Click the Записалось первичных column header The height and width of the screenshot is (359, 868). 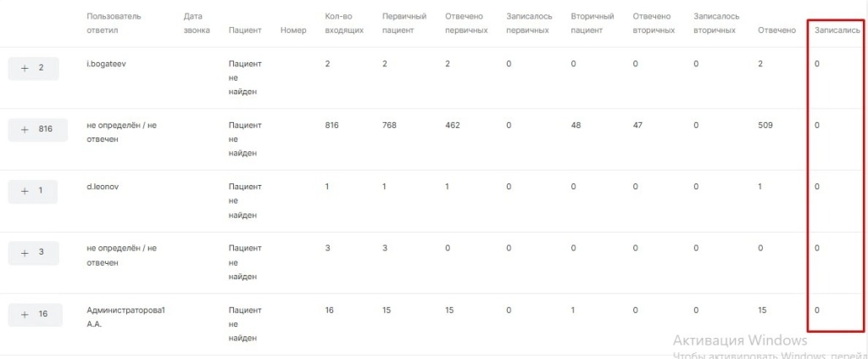[529, 23]
